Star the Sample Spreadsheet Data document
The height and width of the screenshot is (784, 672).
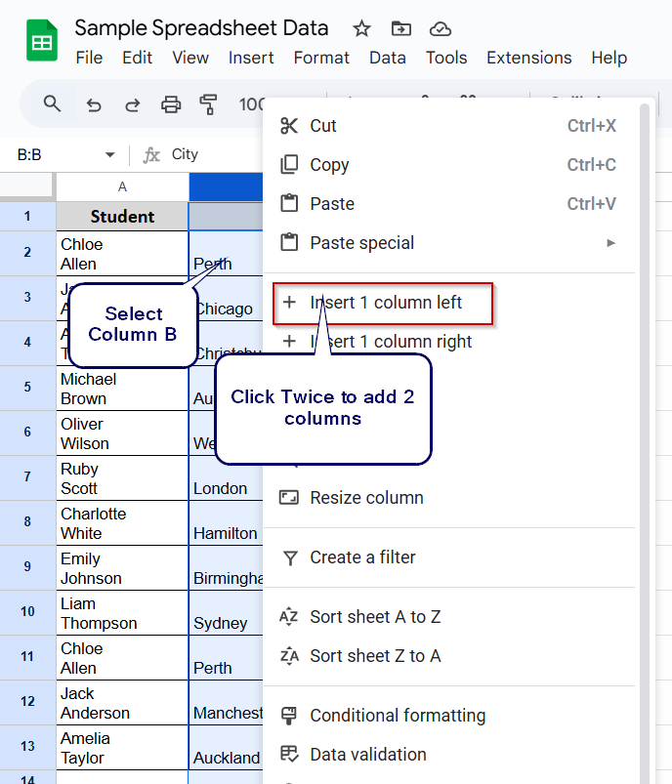361,29
